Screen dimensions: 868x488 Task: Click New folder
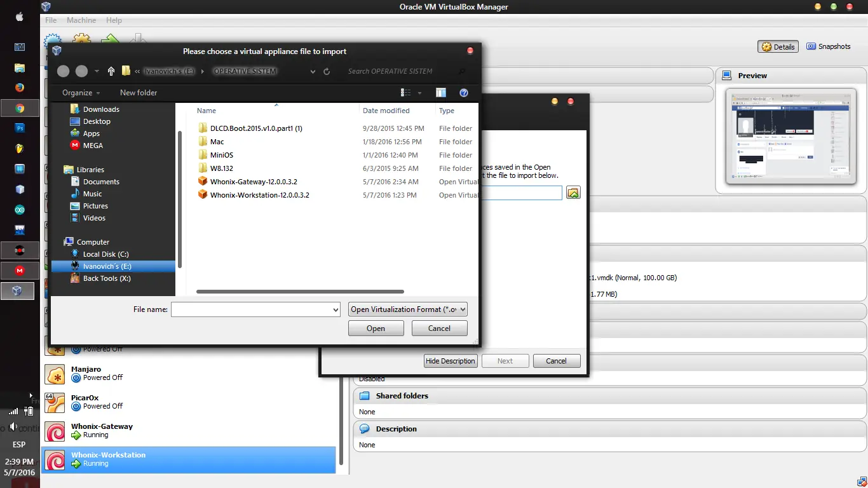tap(139, 93)
